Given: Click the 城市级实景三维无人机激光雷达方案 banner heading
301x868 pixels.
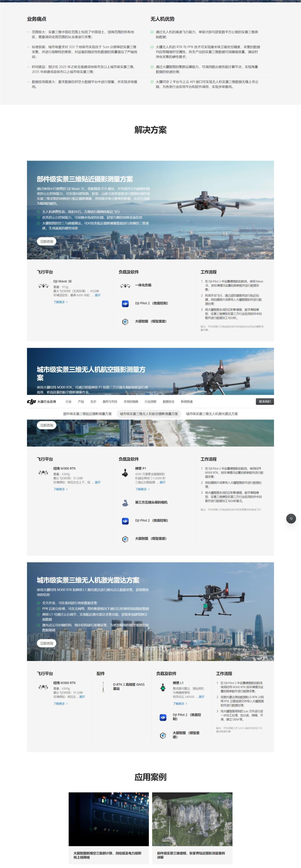Looking at the screenshot, I should 88,580.
